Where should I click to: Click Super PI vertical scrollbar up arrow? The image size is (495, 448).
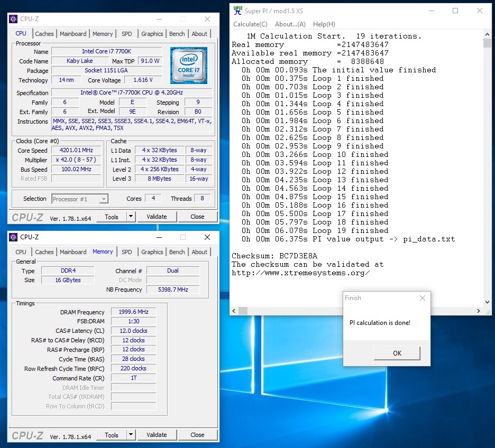[487, 34]
